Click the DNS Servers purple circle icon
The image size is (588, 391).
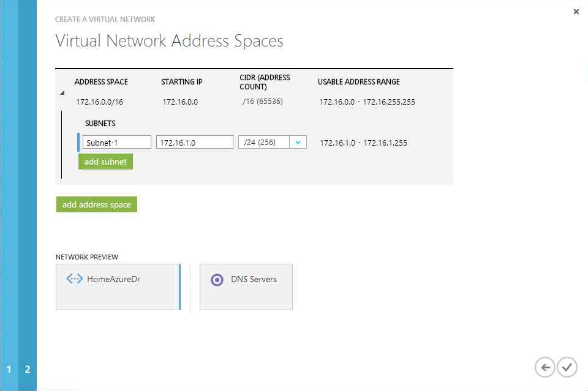click(217, 280)
